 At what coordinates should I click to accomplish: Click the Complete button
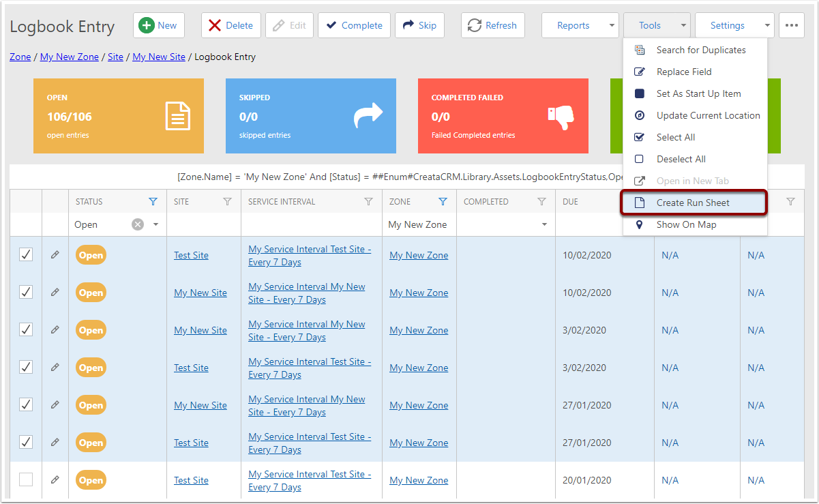tap(354, 25)
